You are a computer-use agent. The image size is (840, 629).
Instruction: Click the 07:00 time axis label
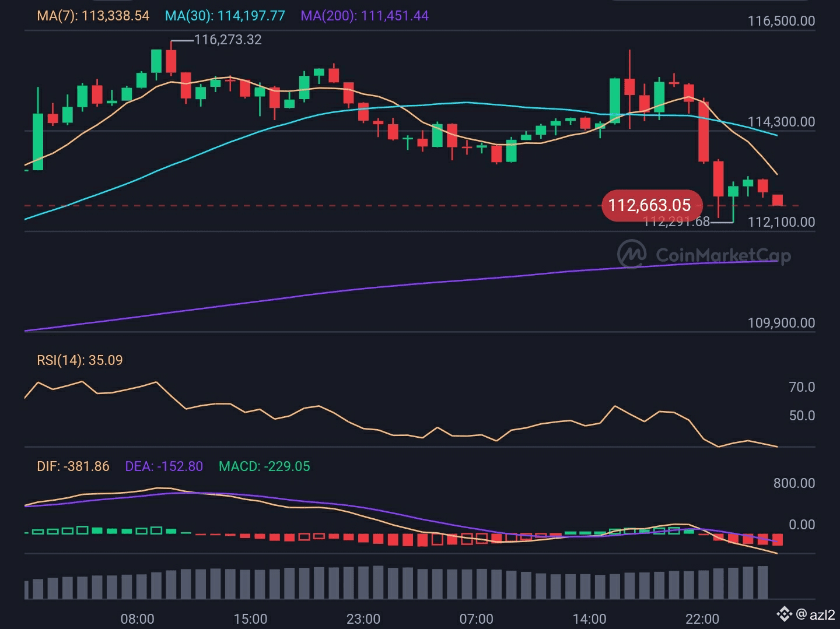(x=477, y=619)
